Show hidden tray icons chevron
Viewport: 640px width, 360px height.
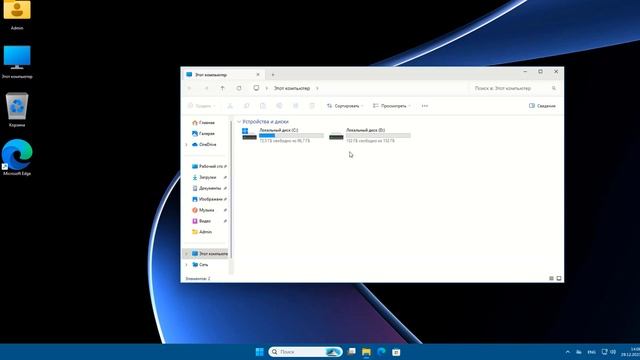pos(567,352)
